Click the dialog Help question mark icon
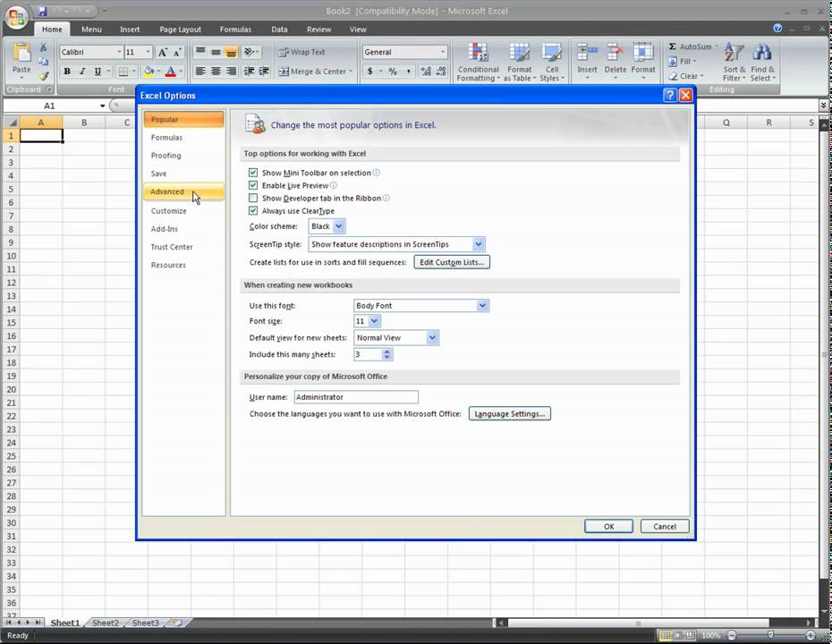The width and height of the screenshot is (832, 644). (x=670, y=95)
